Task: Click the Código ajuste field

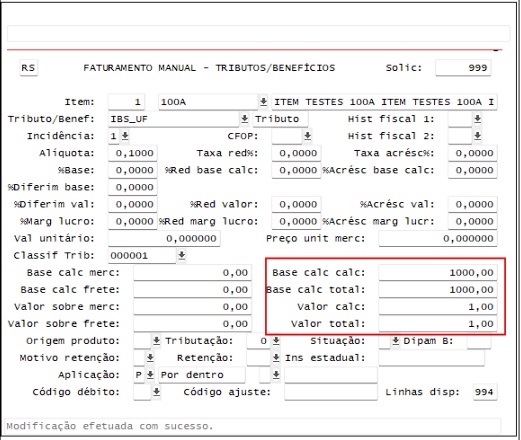Action: point(331,392)
